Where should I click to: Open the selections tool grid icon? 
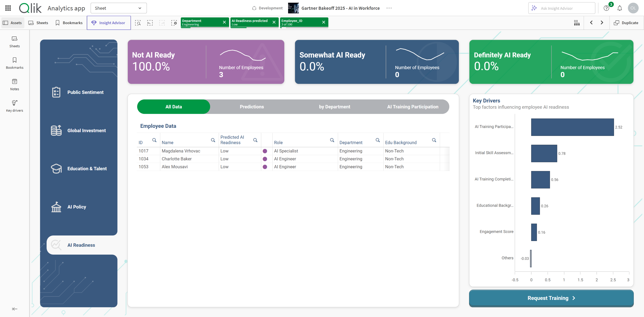tap(577, 23)
